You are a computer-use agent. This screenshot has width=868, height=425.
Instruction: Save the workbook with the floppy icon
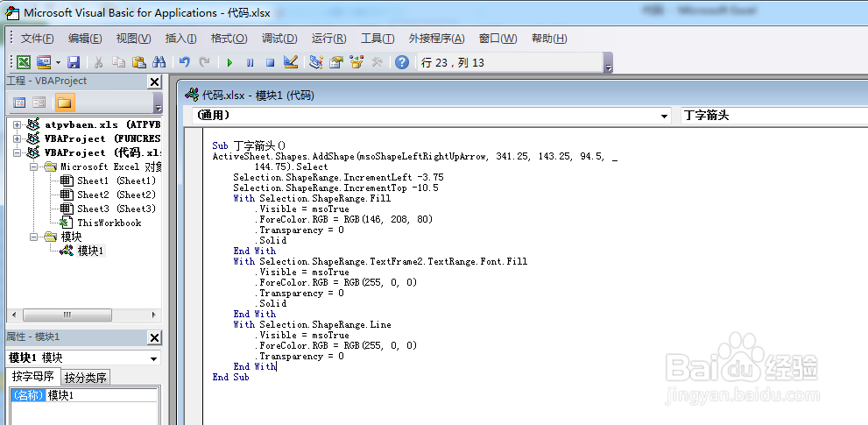(x=74, y=62)
